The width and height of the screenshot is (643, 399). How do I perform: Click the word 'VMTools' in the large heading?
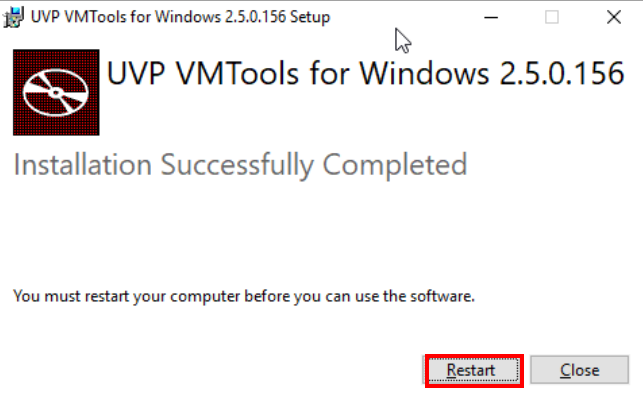[237, 74]
